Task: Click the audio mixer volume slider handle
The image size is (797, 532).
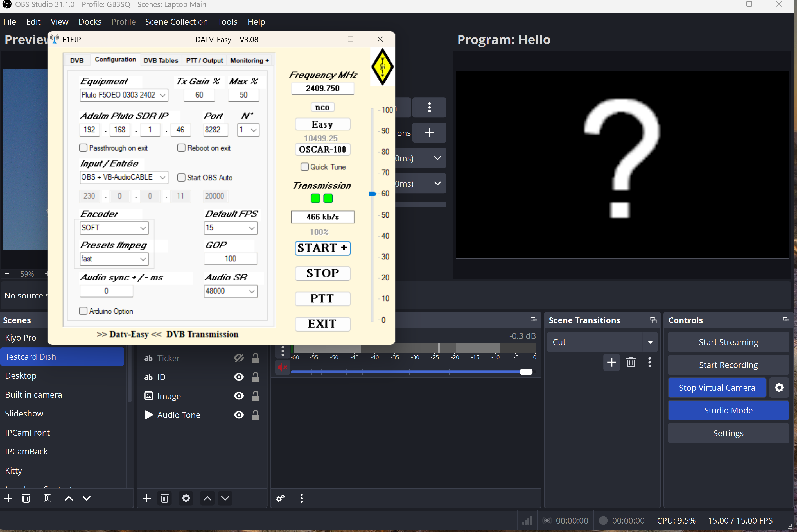Action: point(526,372)
